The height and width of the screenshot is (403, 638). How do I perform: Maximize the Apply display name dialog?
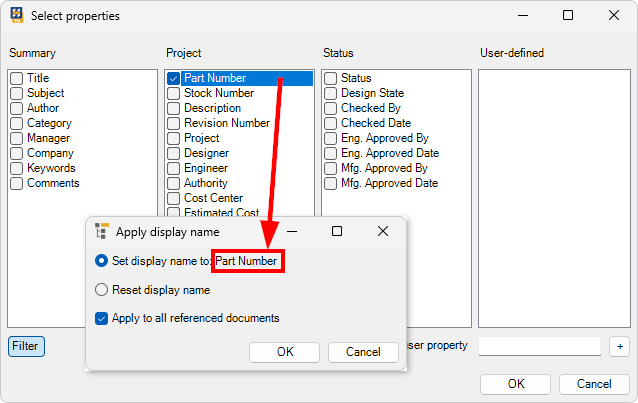coord(337,231)
